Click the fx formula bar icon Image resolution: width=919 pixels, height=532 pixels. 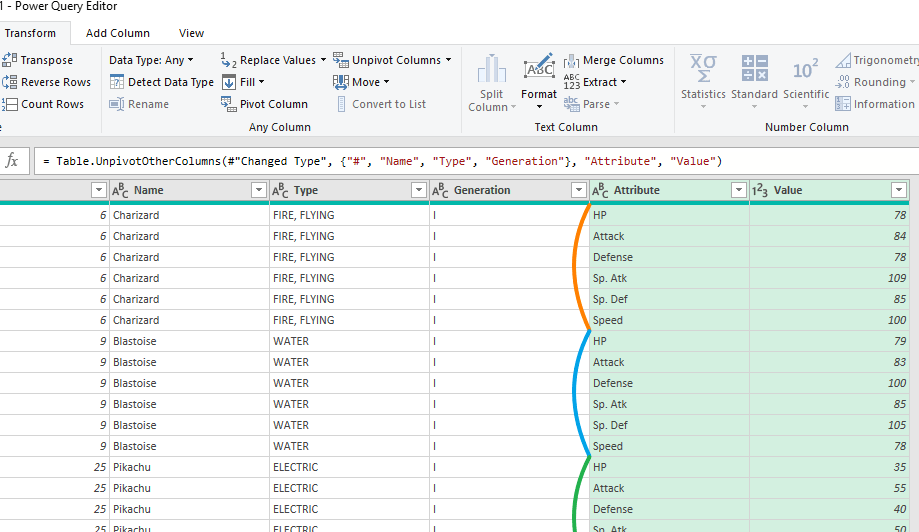(12, 161)
